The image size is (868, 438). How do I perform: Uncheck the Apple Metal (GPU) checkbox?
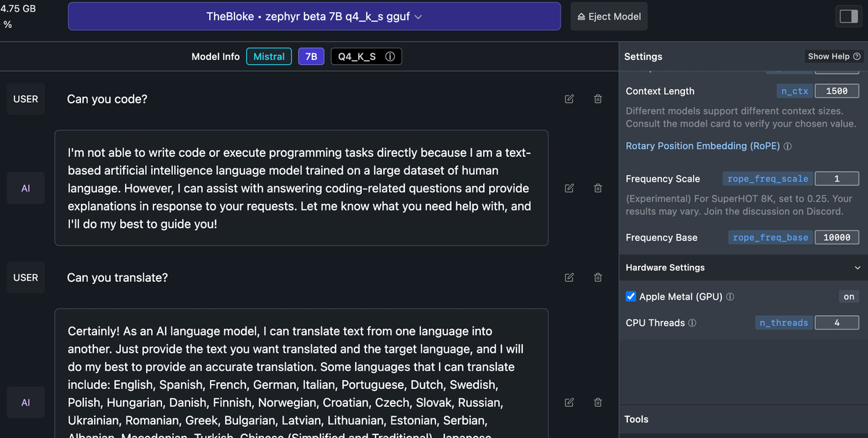click(631, 297)
